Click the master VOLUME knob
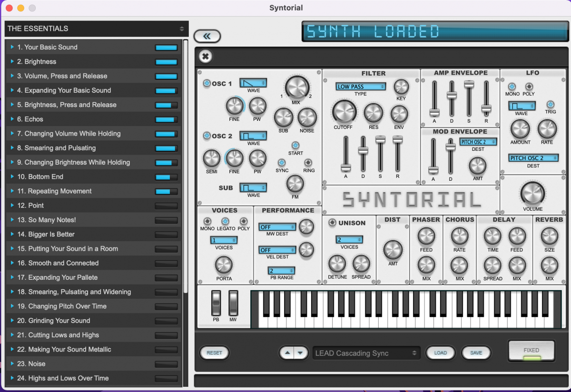This screenshot has height=392, width=571. coord(532,194)
